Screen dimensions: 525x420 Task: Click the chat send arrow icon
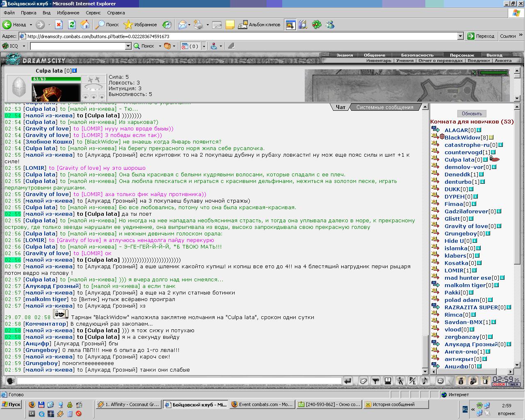pos(347,381)
